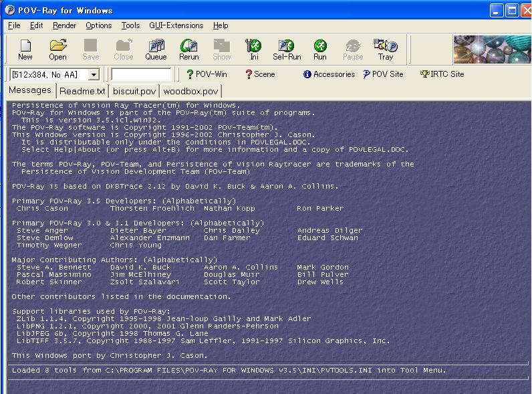532x394 pixels.
Task: Click the Close file toolbar icon
Action: pyautogui.click(x=124, y=50)
